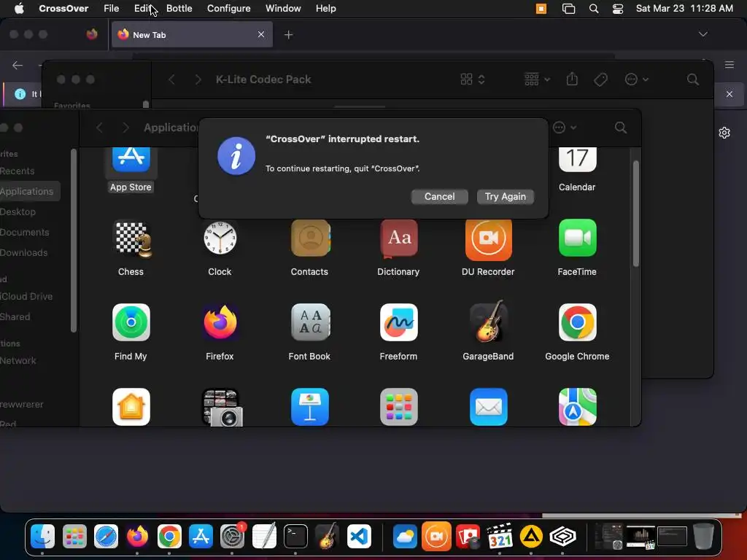Open the Window menu
The image size is (747, 560).
click(283, 9)
